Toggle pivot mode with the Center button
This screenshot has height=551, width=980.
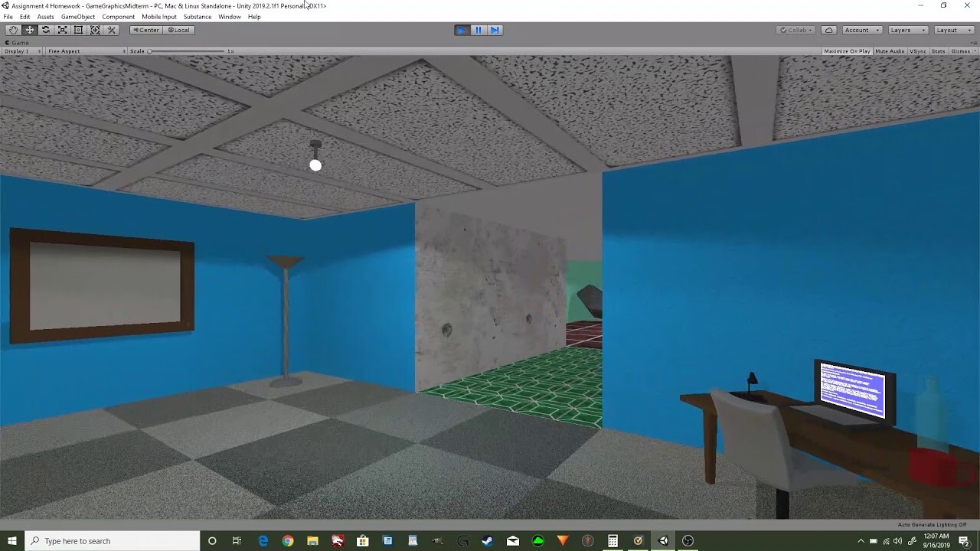[x=145, y=30]
